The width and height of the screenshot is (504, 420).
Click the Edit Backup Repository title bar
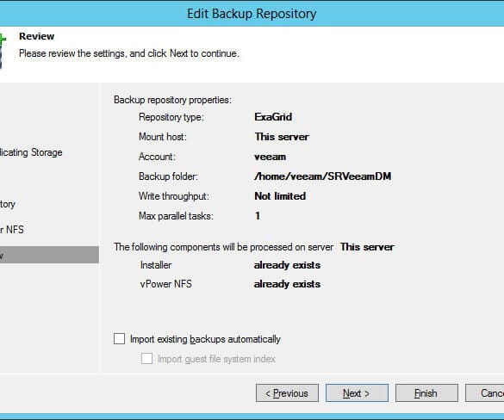[x=252, y=14]
